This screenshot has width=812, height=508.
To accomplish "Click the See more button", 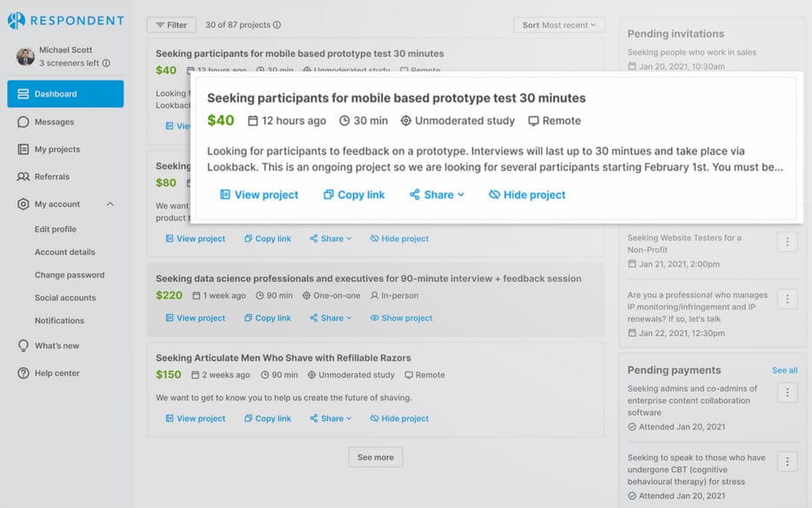I will 376,458.
